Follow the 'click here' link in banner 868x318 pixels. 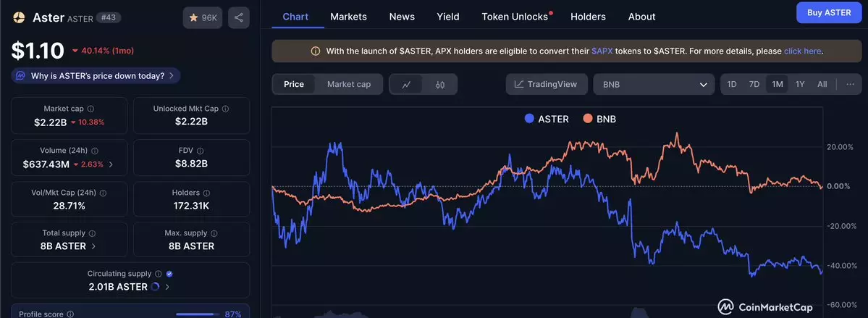click(x=802, y=51)
